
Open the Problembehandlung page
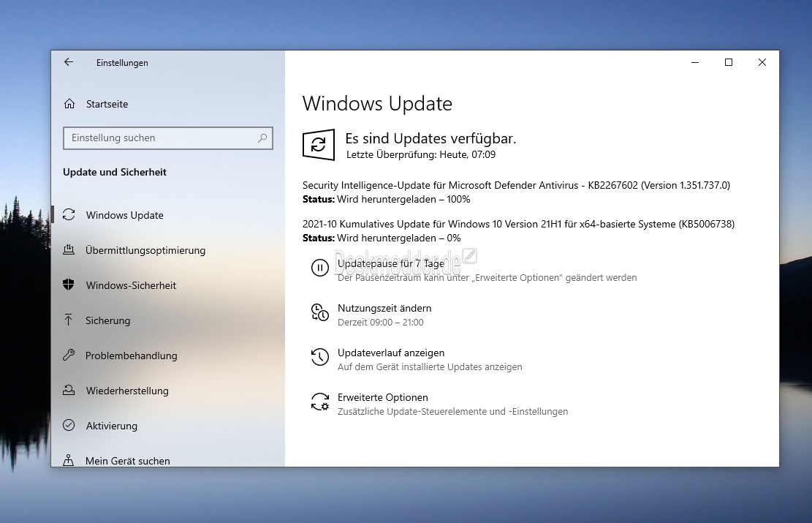tap(131, 355)
